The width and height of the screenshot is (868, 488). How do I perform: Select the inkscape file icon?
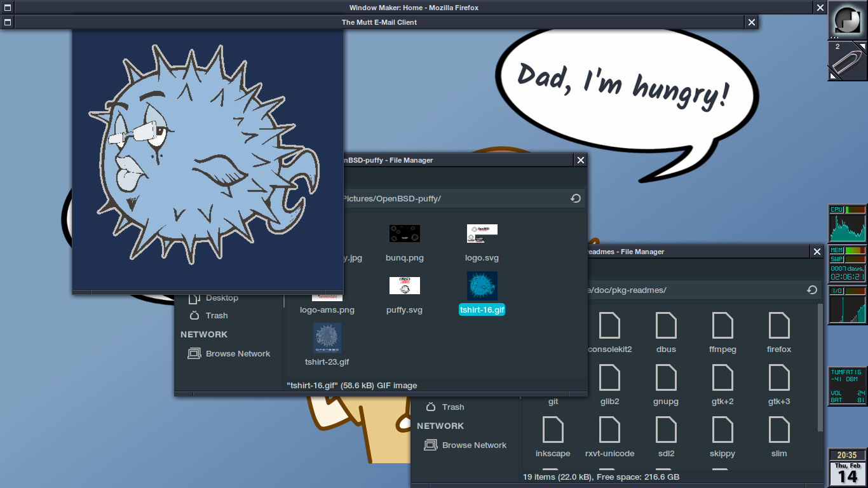pos(553,430)
